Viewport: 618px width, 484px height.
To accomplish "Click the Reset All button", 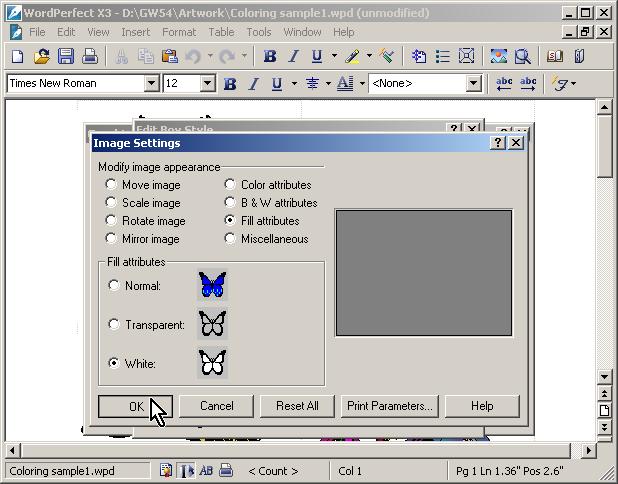I will 297,406.
